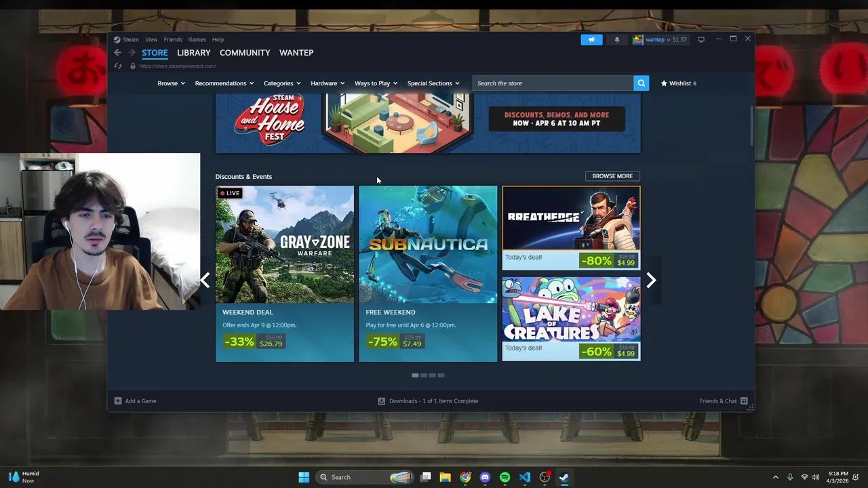Click the previous carousel arrow
The height and width of the screenshot is (488, 868).
tap(205, 280)
